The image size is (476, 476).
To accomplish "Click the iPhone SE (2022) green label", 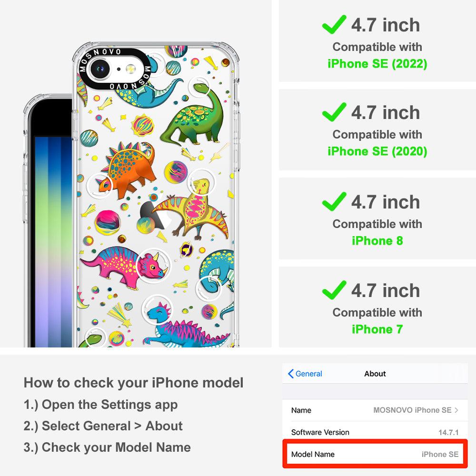I will 377,64.
